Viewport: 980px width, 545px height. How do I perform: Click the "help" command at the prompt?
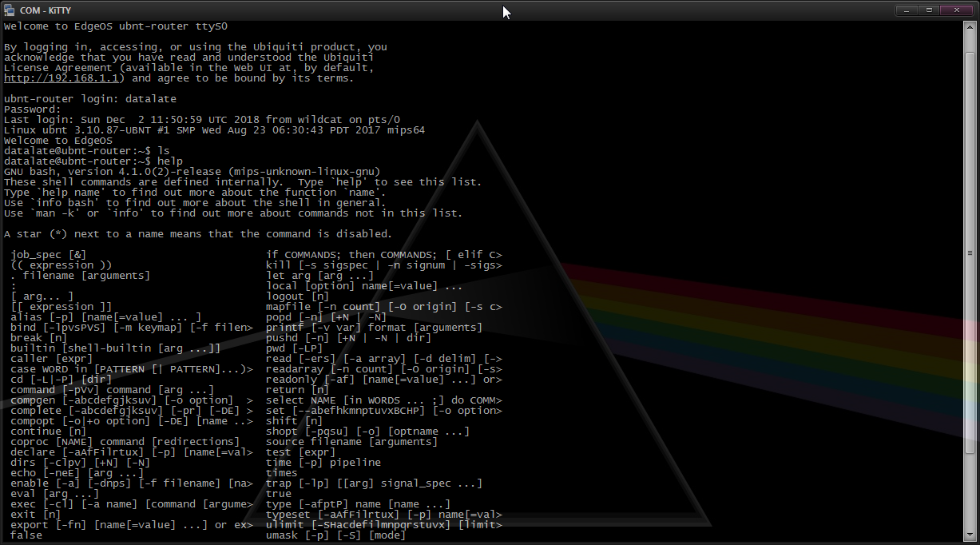click(x=170, y=161)
